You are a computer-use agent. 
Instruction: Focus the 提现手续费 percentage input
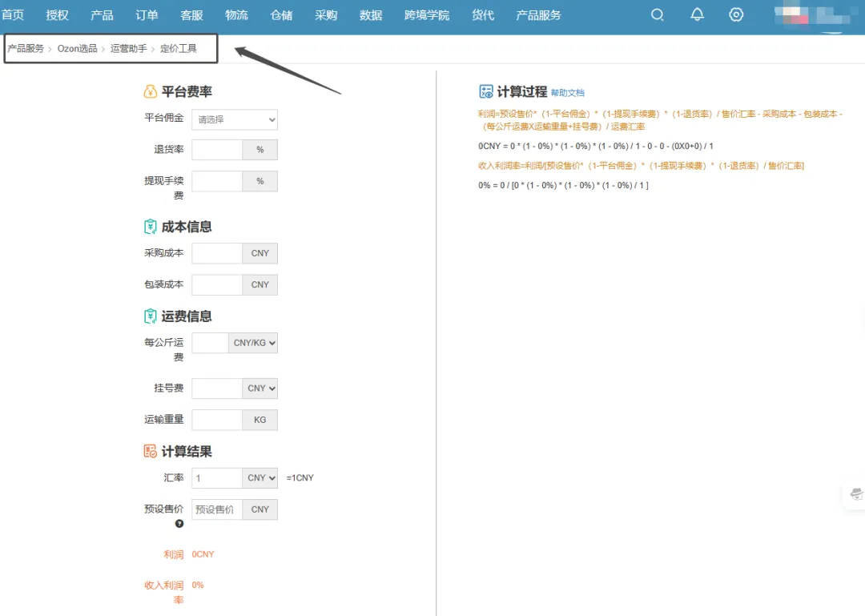(x=217, y=181)
